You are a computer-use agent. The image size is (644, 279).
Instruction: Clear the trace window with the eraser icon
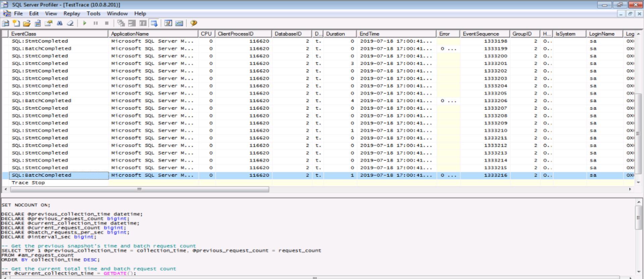tap(70, 23)
